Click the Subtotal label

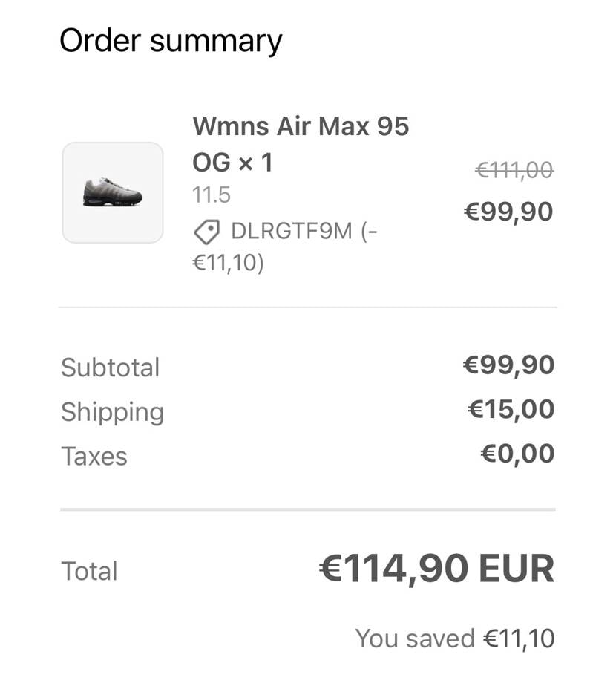(110, 368)
